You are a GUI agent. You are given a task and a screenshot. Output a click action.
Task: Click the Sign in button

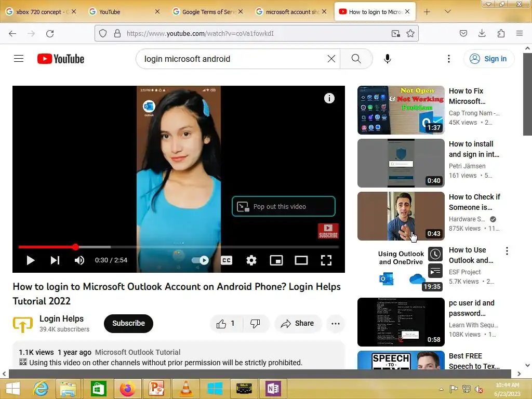(x=489, y=59)
